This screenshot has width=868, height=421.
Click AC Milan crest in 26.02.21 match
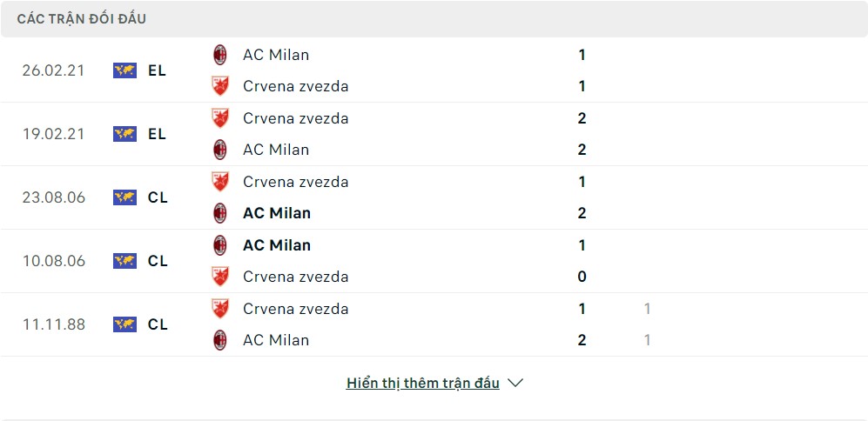point(220,55)
